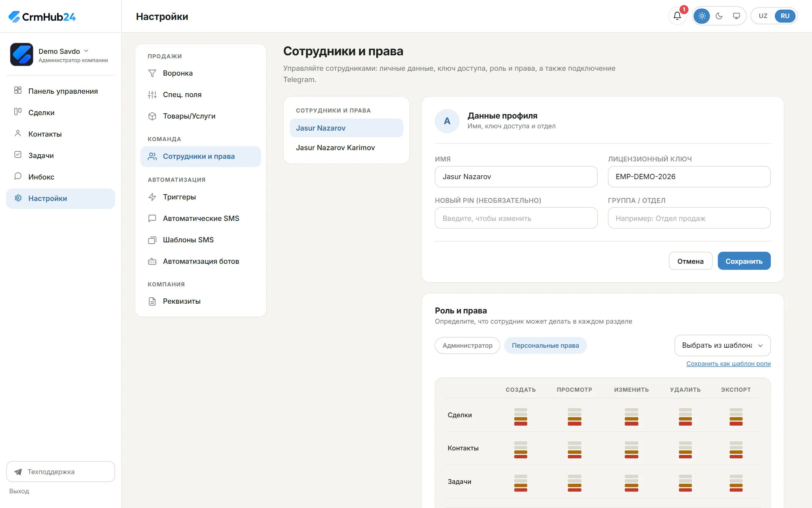Open Сотрудники и права in settings menu

point(200,157)
